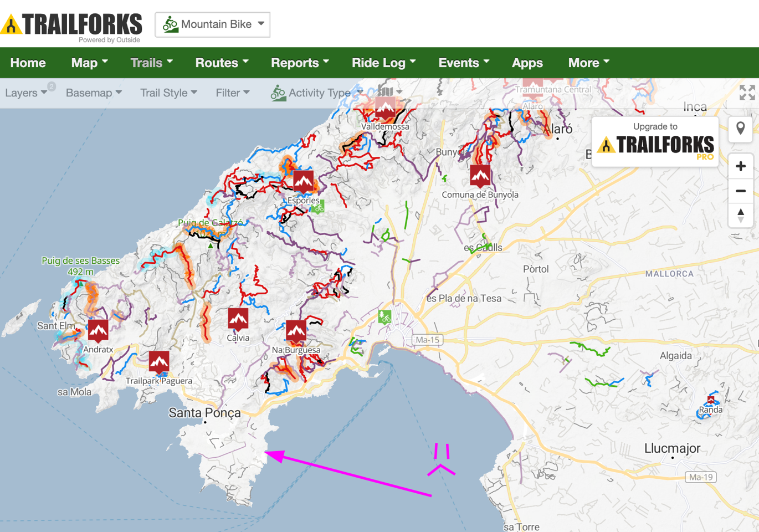
Task: Go to the Home page
Action: (28, 63)
